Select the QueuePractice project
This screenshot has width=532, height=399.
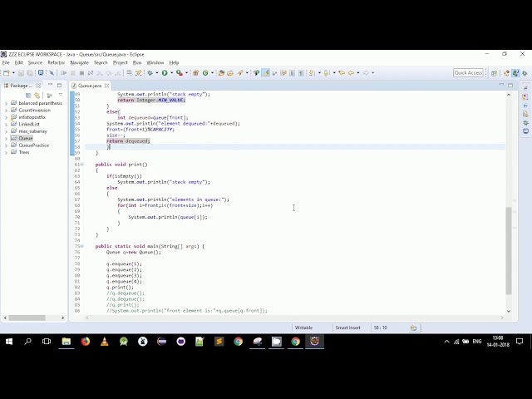[33, 145]
